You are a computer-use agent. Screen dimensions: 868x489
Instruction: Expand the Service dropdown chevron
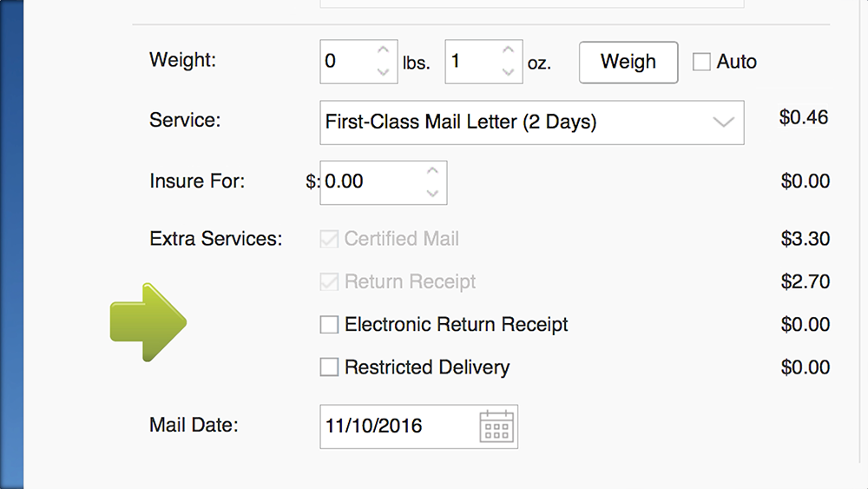(723, 122)
